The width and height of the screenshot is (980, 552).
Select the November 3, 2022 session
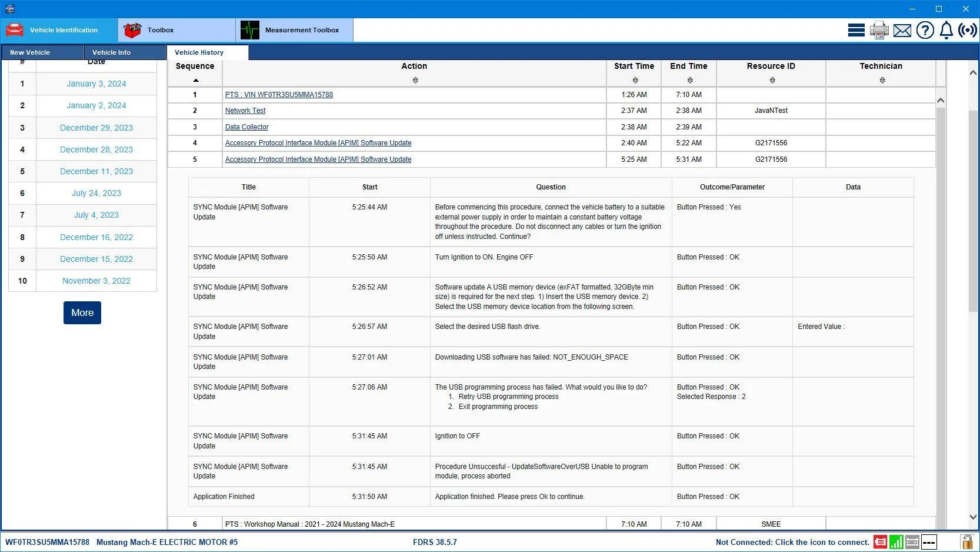pos(96,281)
